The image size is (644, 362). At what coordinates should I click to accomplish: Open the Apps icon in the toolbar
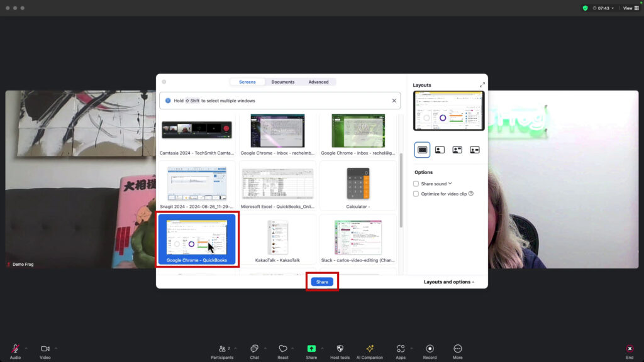click(401, 349)
